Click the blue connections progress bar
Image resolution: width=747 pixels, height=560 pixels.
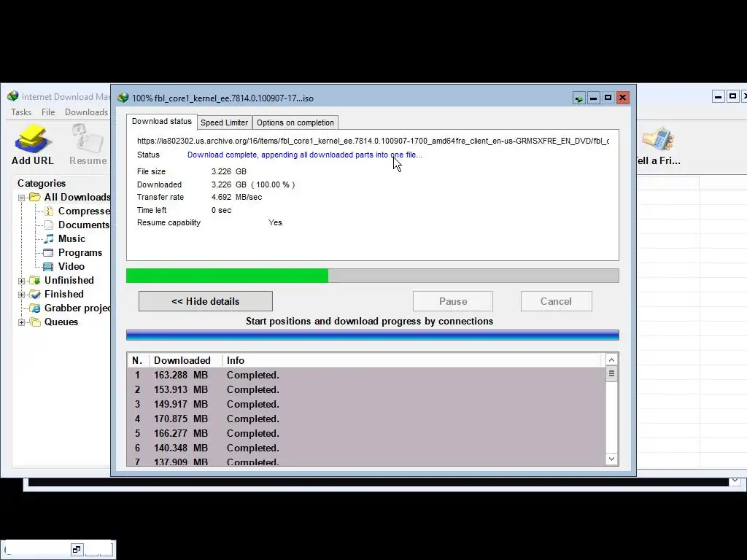click(373, 335)
